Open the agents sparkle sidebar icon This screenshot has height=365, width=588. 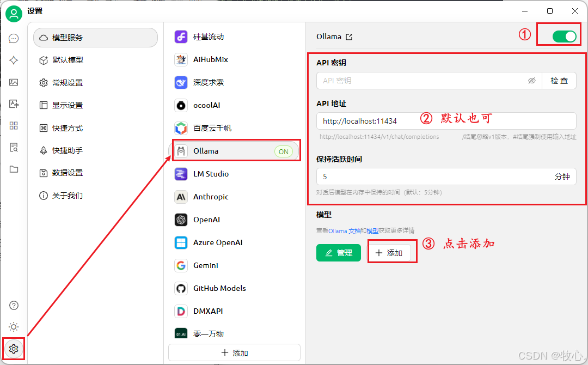click(14, 60)
